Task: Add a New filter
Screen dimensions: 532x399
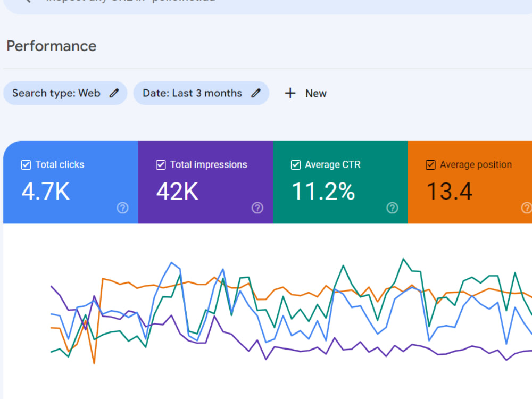Action: tap(305, 93)
